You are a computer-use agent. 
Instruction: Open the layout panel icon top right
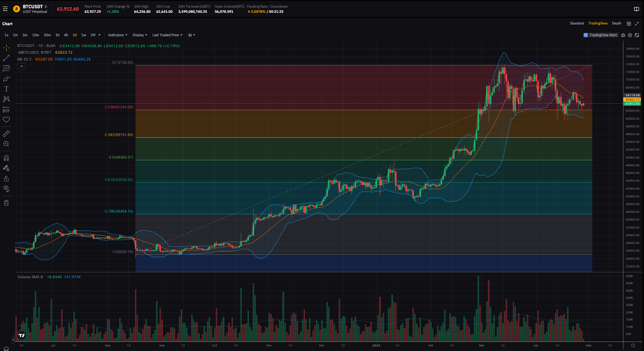(636, 9)
